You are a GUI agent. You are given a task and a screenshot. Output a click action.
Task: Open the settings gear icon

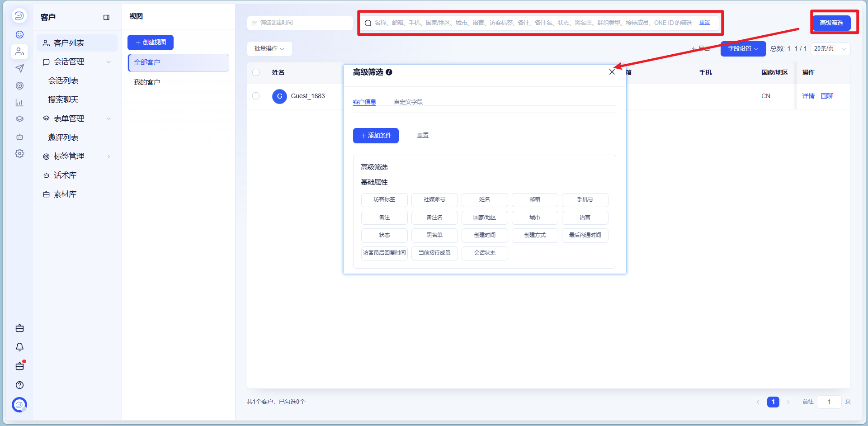pos(19,154)
